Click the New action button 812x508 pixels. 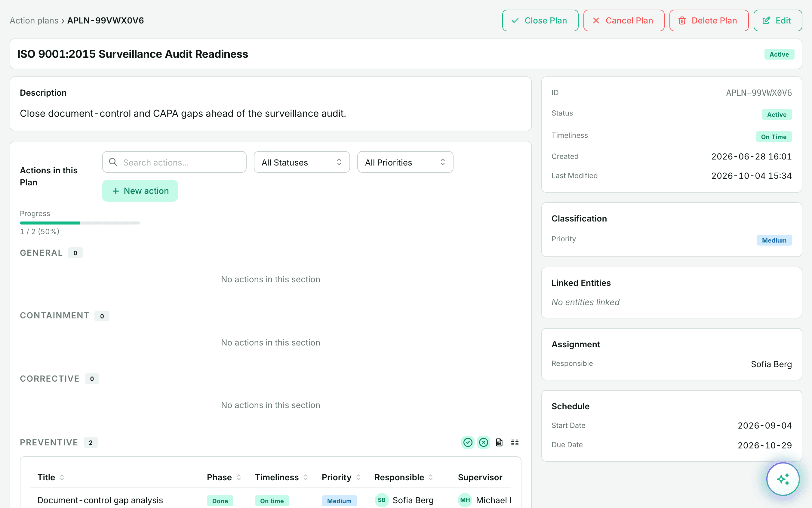(140, 191)
